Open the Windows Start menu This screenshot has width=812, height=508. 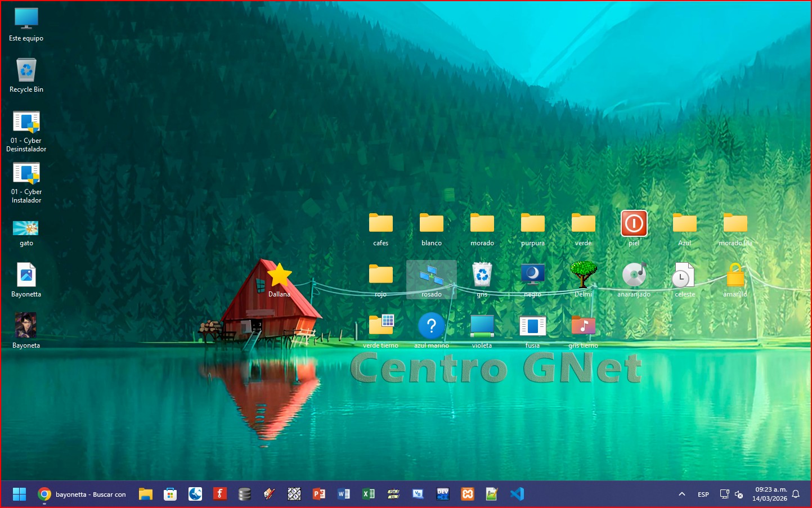point(19,494)
